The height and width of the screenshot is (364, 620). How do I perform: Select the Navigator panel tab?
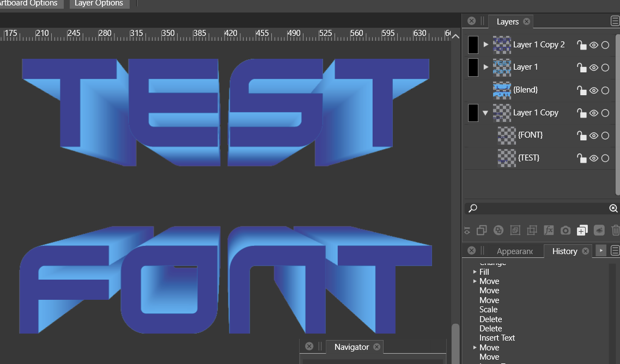[351, 347]
